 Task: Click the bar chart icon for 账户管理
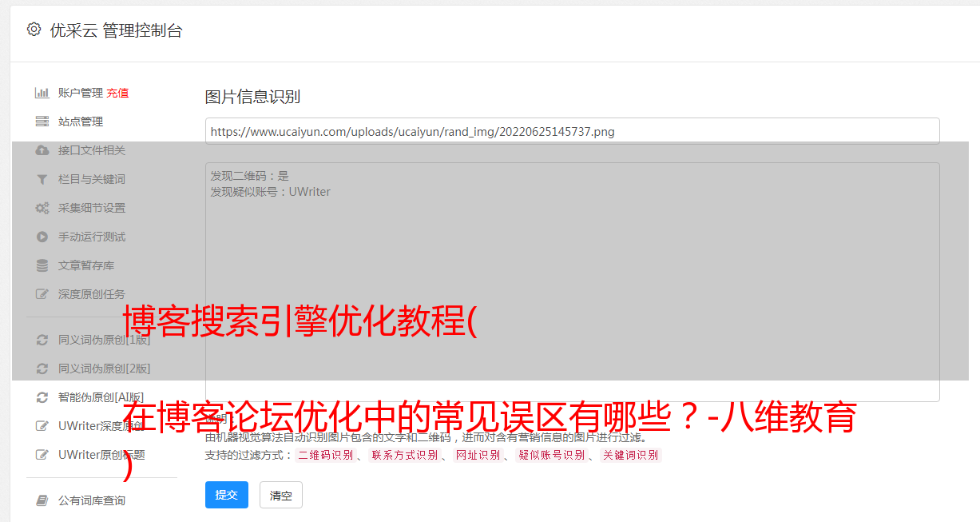point(42,93)
